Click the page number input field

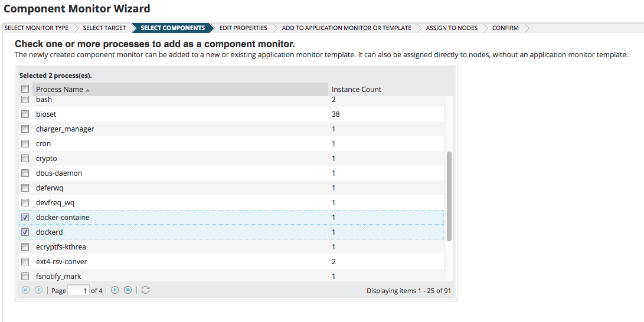tap(79, 290)
